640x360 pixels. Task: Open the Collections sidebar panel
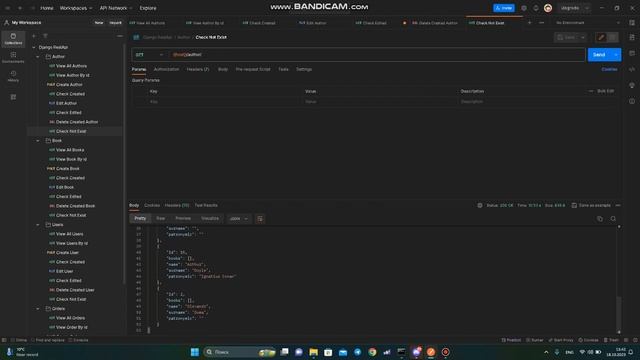(x=13, y=39)
